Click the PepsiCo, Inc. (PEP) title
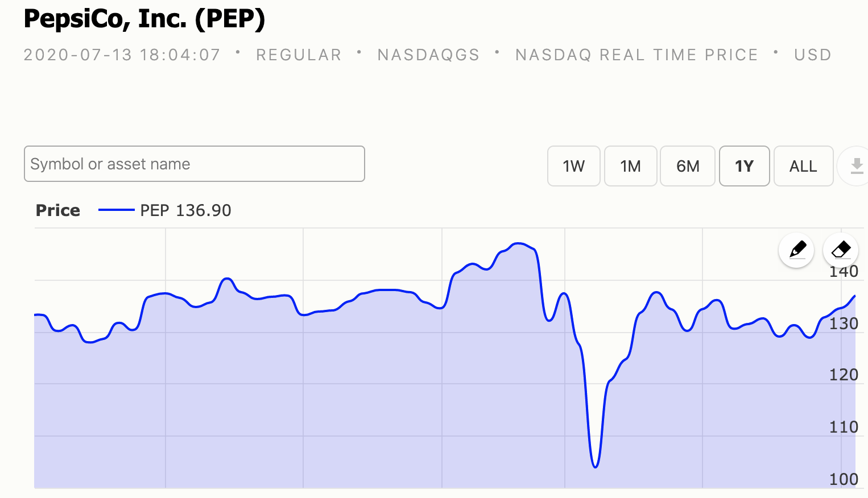The width and height of the screenshot is (868, 498). pyautogui.click(x=144, y=19)
